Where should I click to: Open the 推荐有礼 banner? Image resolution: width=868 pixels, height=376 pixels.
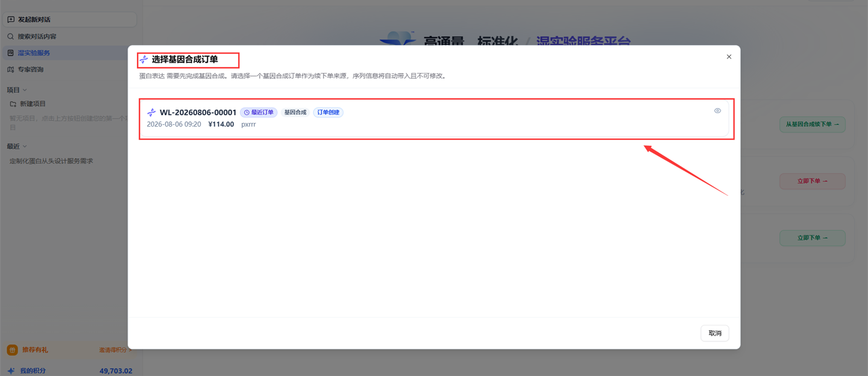(x=69, y=349)
